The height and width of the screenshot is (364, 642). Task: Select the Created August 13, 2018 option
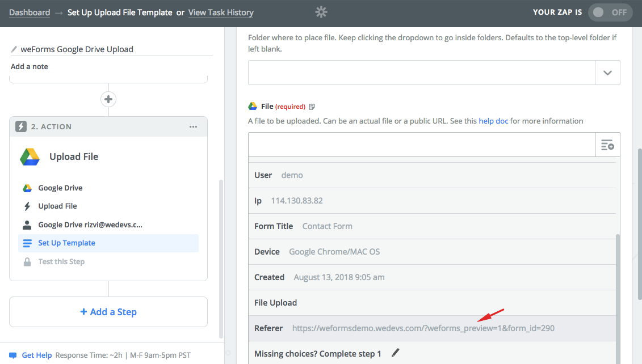click(432, 277)
